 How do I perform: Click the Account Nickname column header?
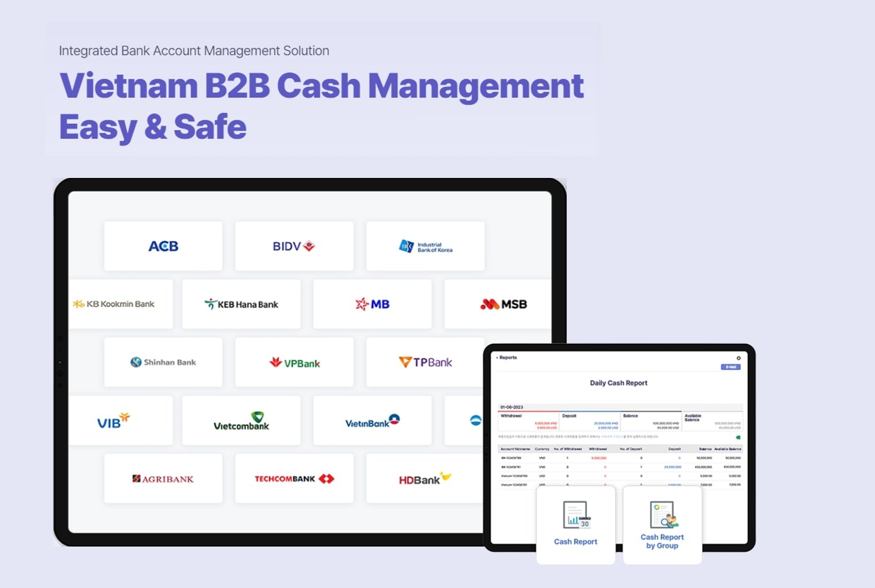[515, 449]
